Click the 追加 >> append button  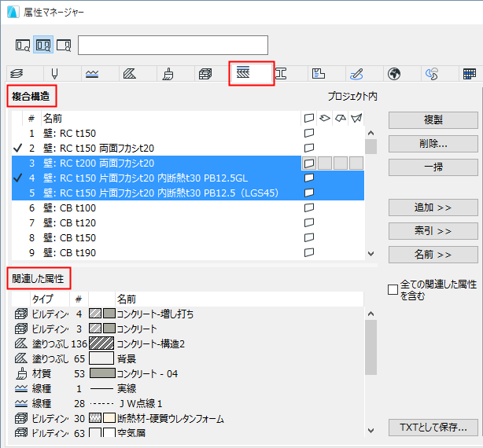(433, 207)
